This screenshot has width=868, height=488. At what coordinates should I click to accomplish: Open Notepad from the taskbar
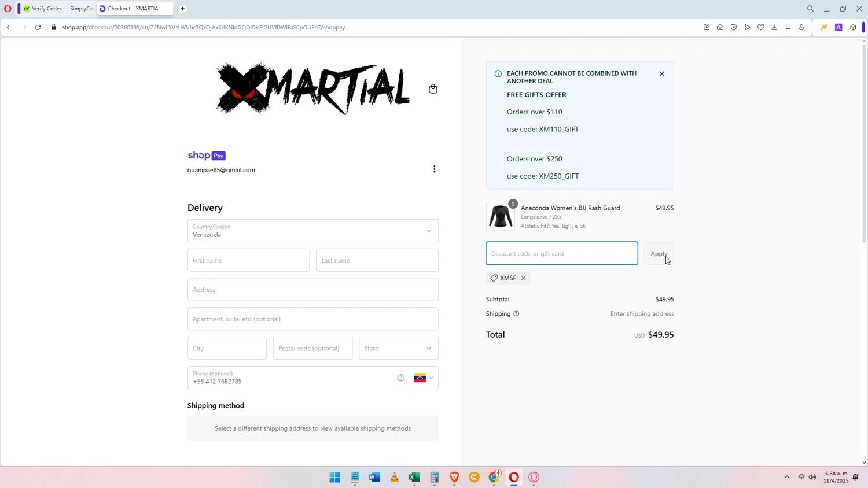(x=355, y=477)
